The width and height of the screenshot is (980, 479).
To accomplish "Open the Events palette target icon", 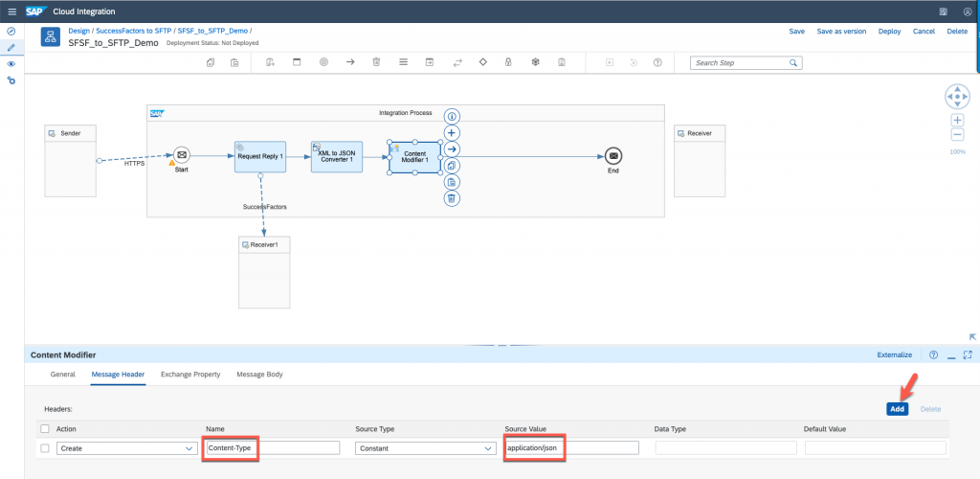I will tap(323, 62).
